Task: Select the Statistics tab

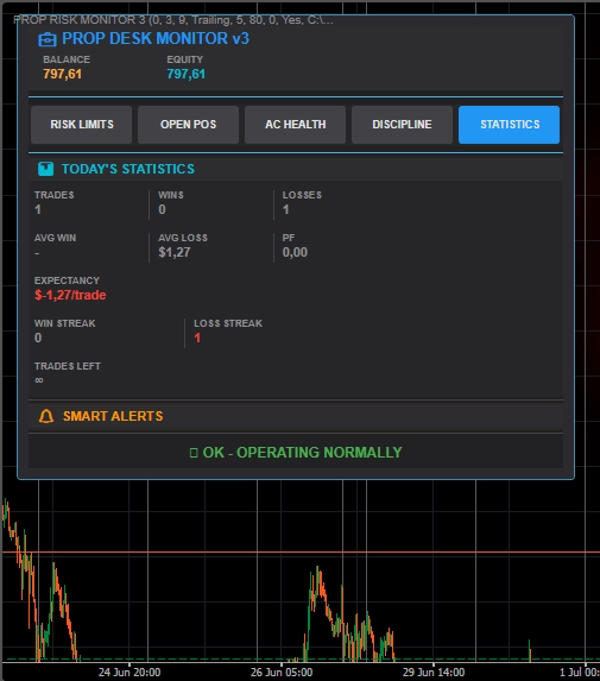Action: (509, 125)
